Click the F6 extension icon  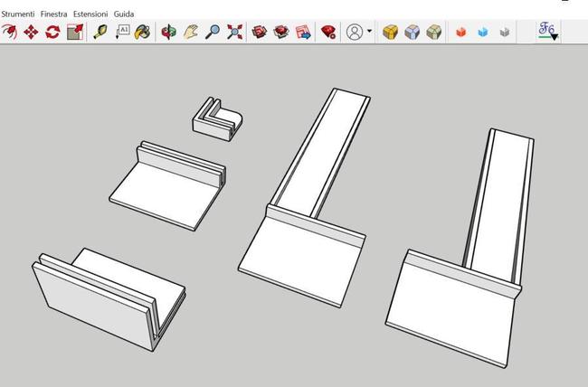(547, 31)
